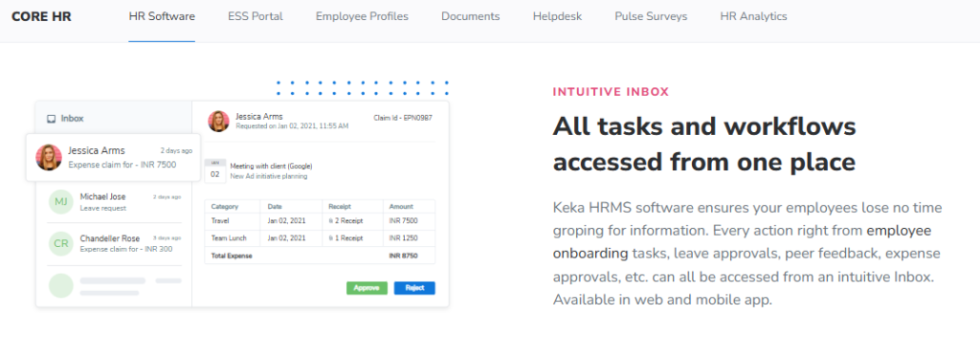Click the Claim Id - EPN0987 text

pyautogui.click(x=403, y=118)
